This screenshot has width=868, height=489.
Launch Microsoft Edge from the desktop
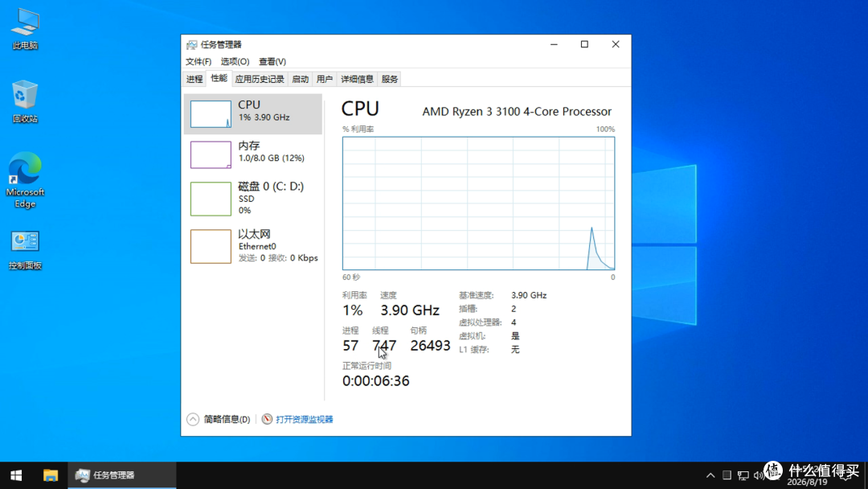[25, 180]
